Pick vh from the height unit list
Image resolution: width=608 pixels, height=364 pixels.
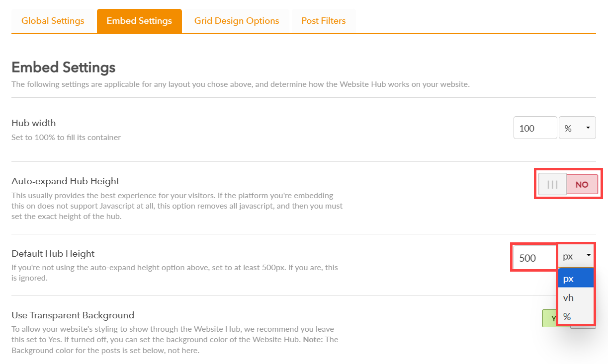click(x=576, y=297)
